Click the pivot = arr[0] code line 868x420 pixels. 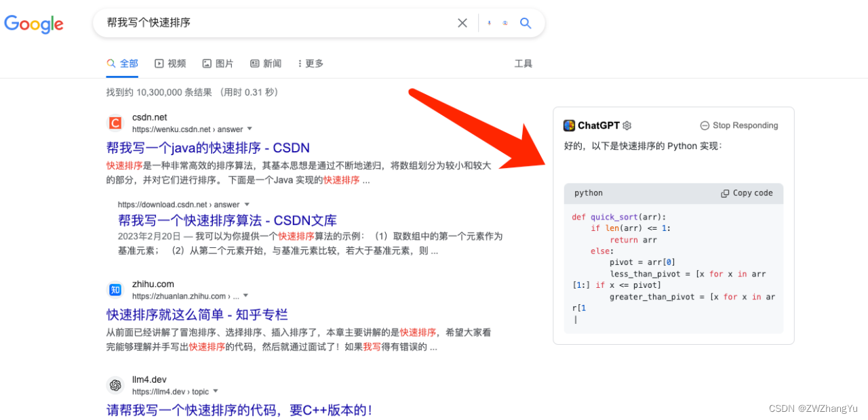(642, 263)
